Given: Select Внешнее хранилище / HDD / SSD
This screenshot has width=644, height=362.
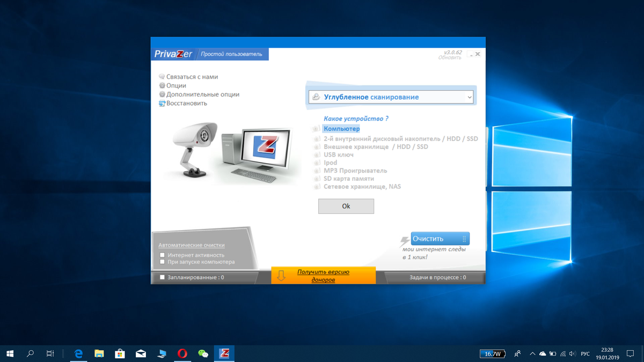Looking at the screenshot, I should click(x=376, y=146).
